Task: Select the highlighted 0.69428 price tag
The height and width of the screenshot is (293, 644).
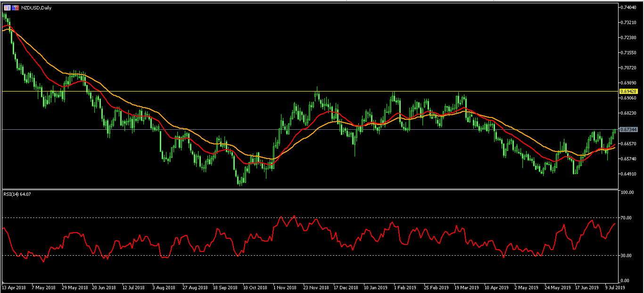Action: coord(628,91)
